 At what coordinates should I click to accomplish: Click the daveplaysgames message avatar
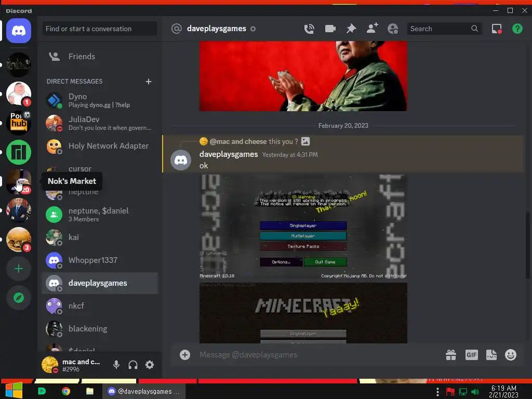coord(180,160)
